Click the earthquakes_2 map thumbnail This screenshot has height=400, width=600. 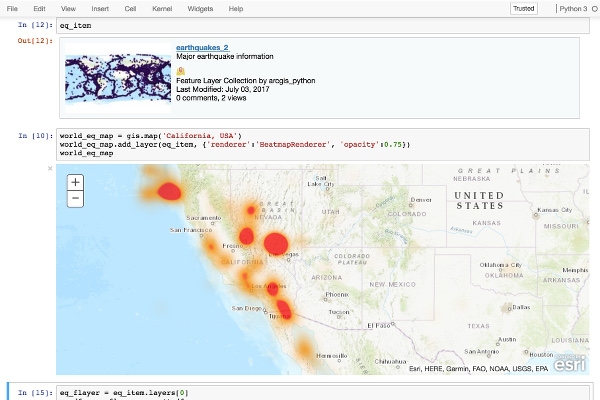(113, 75)
